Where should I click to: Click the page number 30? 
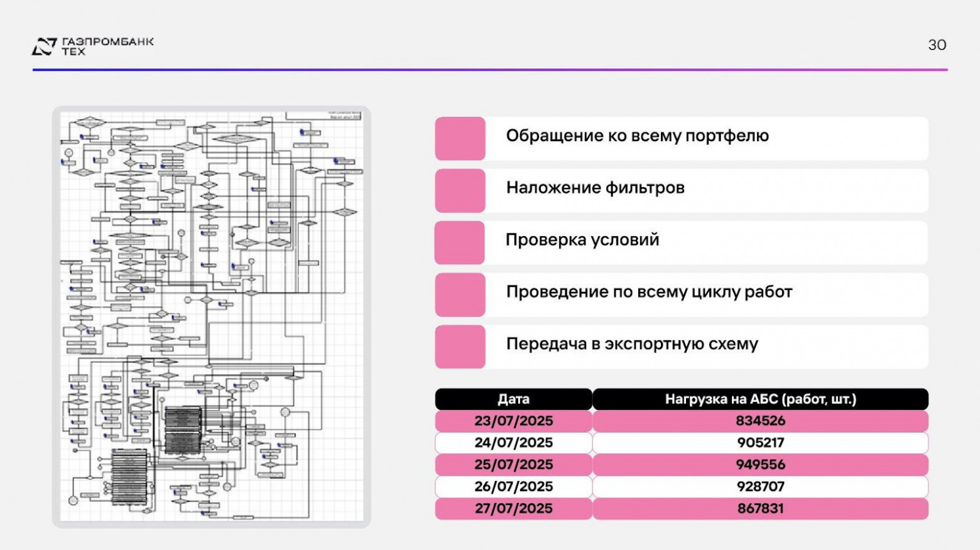click(x=937, y=45)
